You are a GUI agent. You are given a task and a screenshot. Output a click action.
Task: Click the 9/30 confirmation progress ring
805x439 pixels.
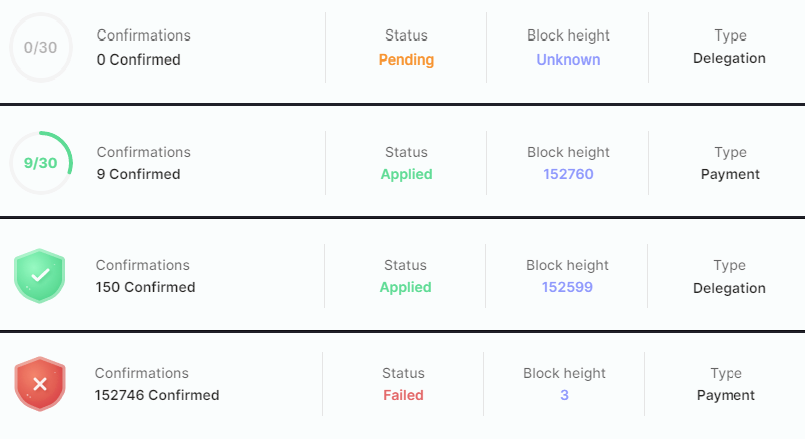click(x=40, y=163)
